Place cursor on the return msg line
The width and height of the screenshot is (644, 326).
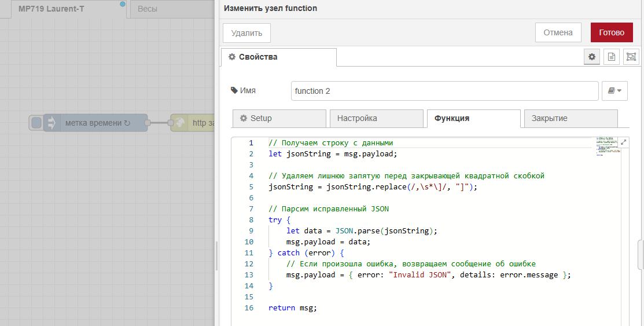pos(293,308)
